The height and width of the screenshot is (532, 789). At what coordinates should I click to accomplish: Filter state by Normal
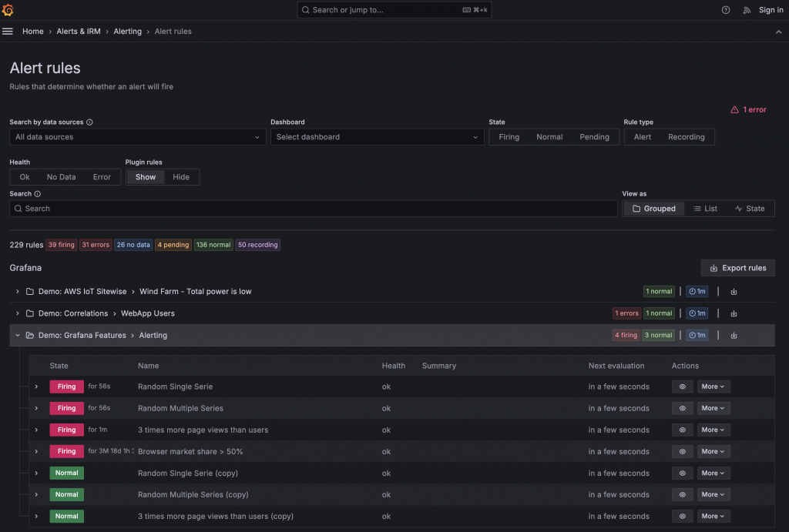pyautogui.click(x=549, y=137)
